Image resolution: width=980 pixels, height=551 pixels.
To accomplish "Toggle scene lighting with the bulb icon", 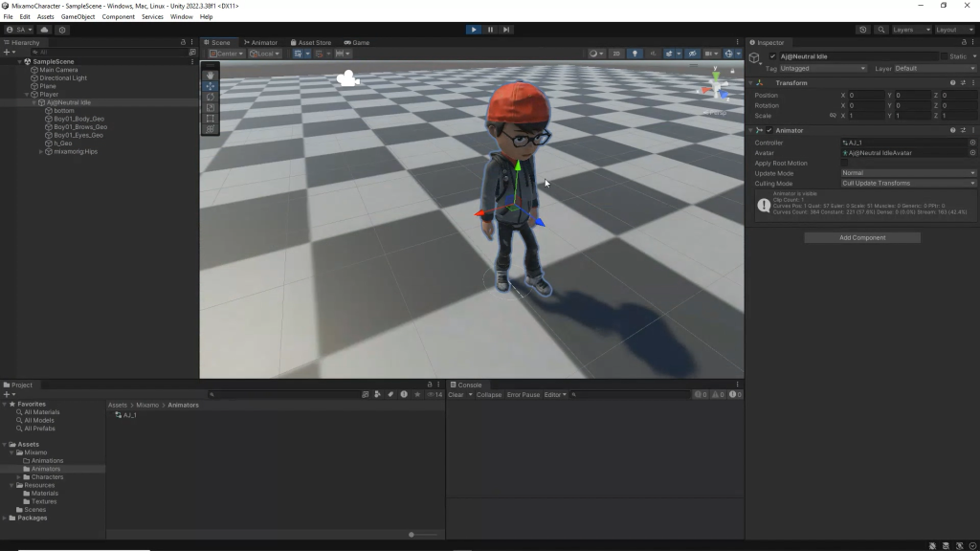I will pos(635,55).
